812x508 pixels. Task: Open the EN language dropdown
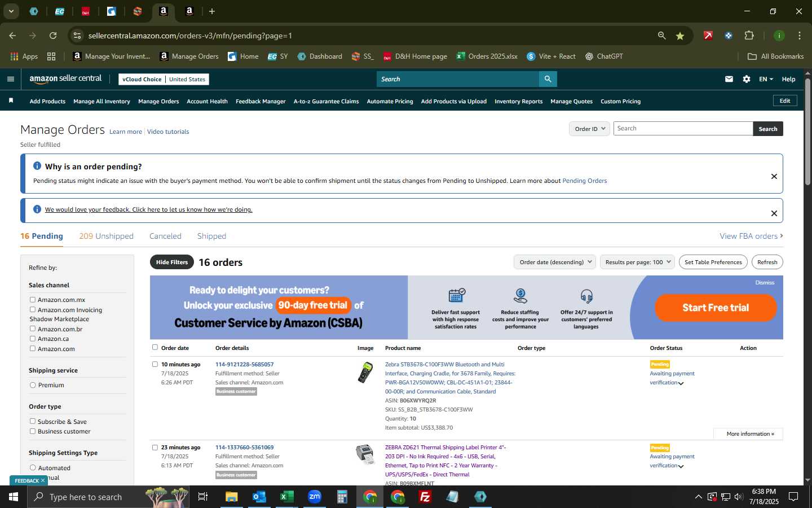click(x=766, y=79)
